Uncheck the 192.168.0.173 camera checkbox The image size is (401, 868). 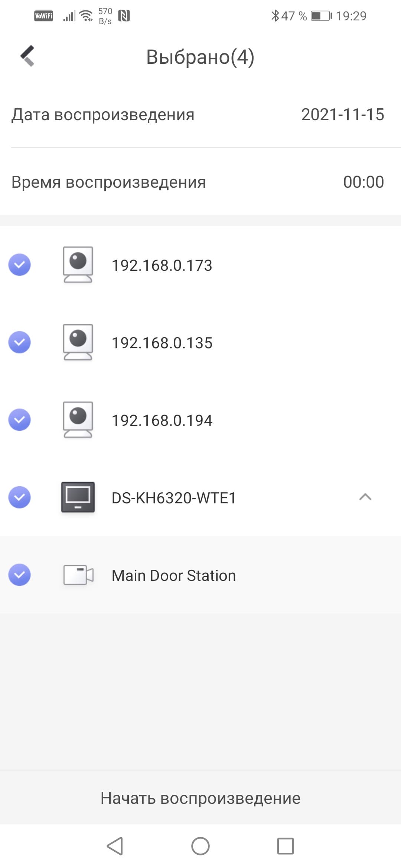(19, 265)
